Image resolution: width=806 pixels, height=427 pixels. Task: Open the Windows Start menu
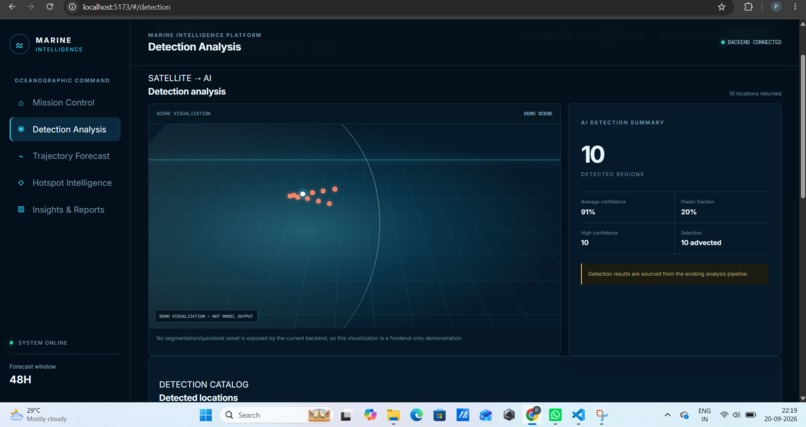coord(206,415)
